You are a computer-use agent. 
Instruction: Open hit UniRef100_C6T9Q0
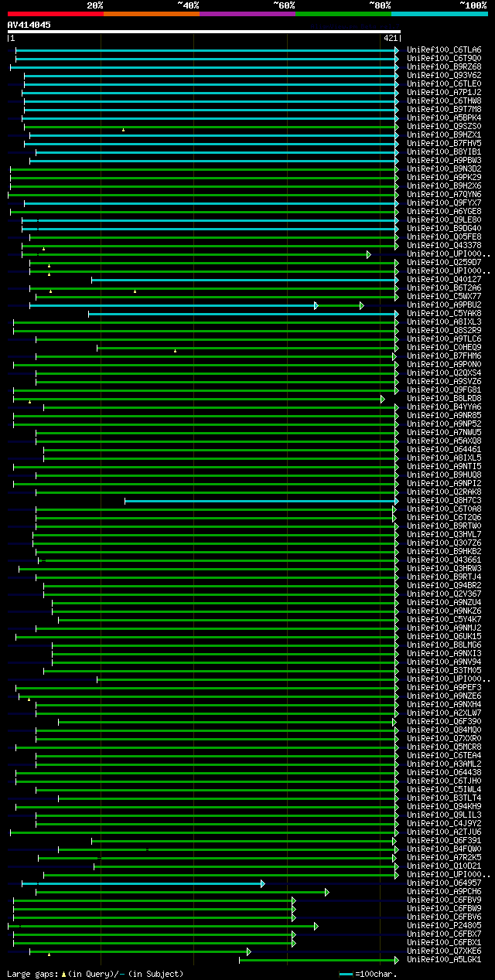coord(444,59)
